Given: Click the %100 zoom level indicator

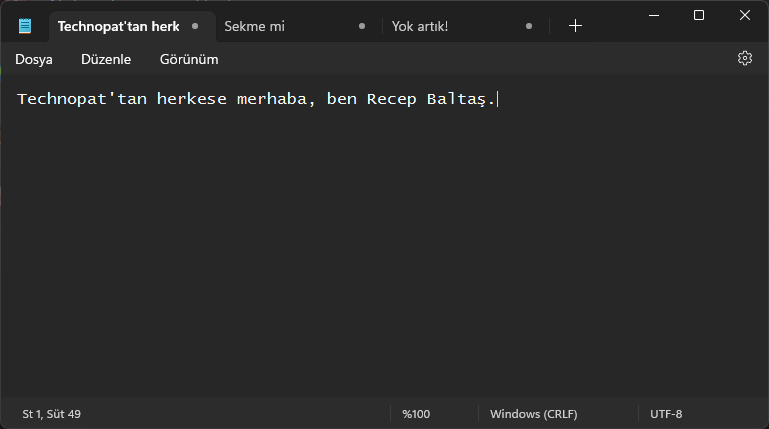Looking at the screenshot, I should tap(416, 414).
